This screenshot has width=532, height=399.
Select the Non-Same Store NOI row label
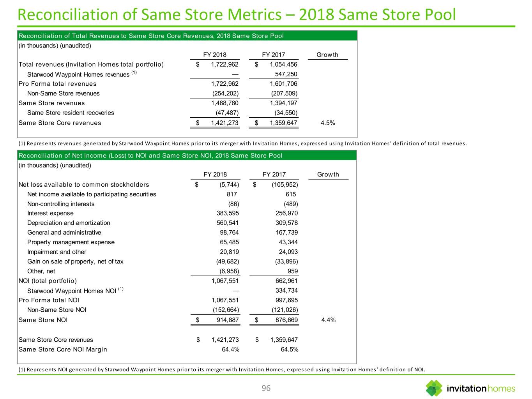click(57, 310)
